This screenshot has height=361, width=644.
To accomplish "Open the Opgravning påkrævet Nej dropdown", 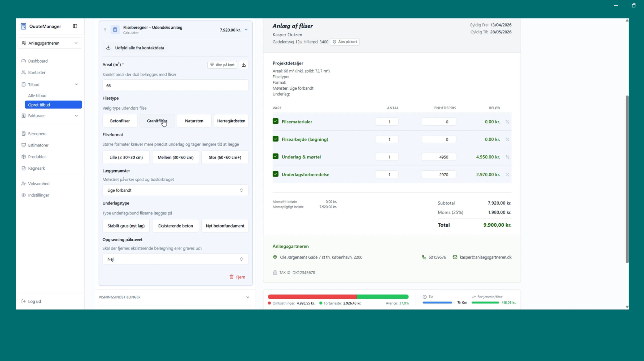I will [175, 259].
